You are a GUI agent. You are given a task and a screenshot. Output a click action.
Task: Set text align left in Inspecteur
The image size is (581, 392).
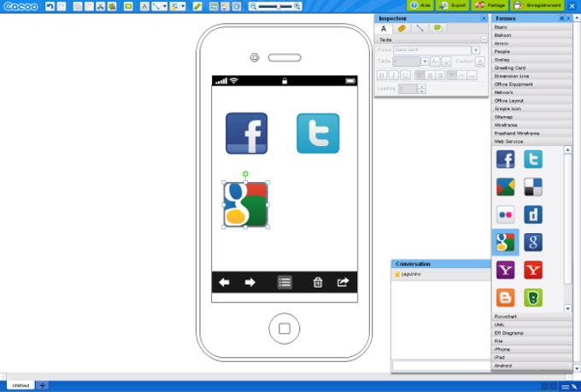tap(420, 75)
